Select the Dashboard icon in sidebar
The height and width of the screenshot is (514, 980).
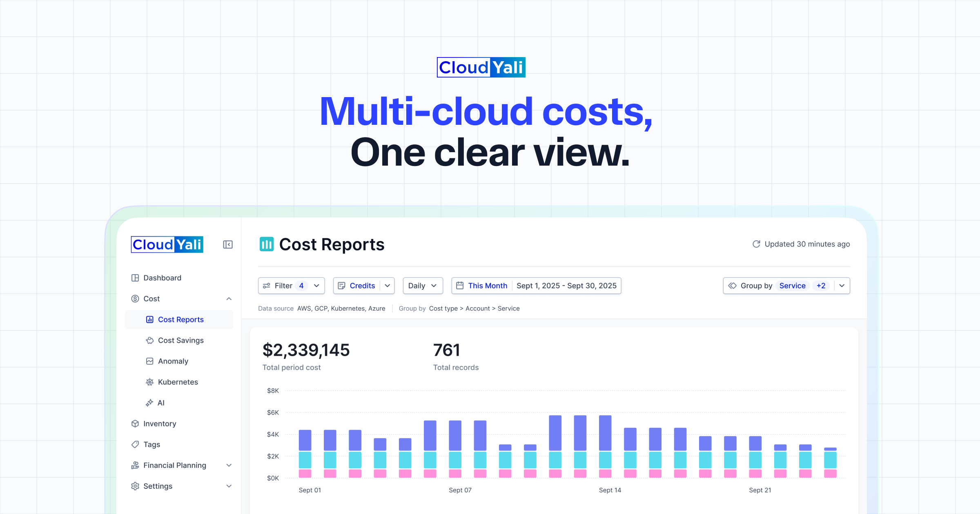point(135,277)
